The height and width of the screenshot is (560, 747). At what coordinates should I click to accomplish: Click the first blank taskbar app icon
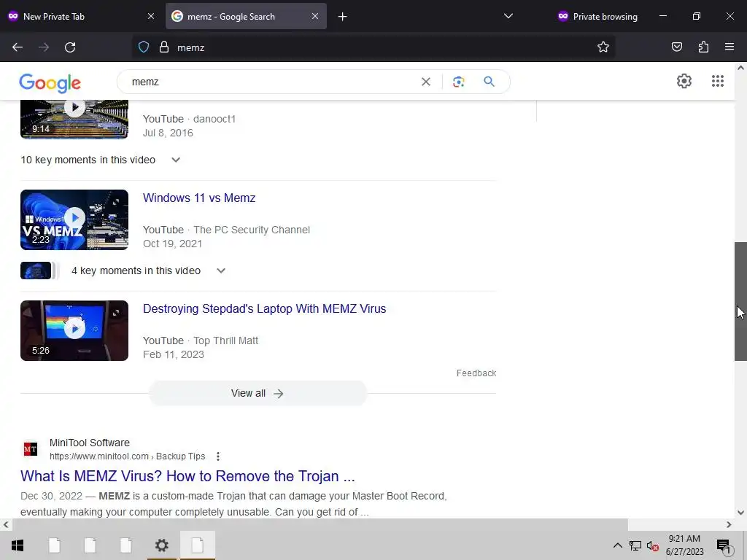click(x=54, y=545)
